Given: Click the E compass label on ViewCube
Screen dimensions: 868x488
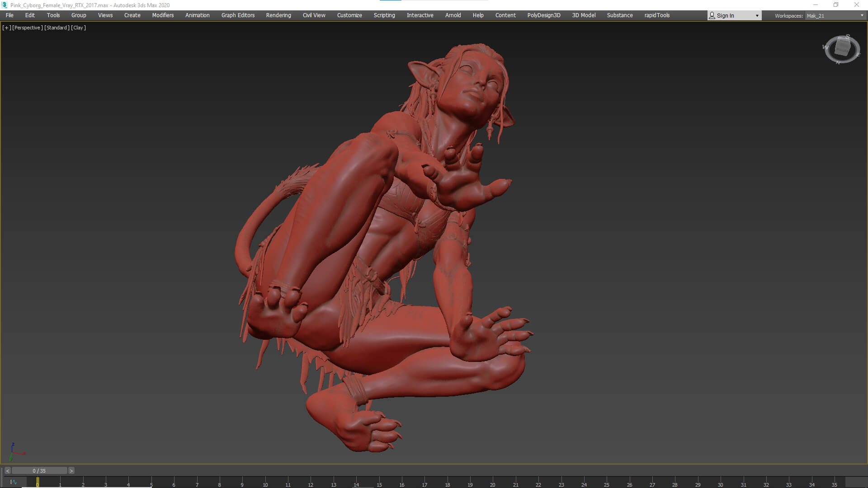Looking at the screenshot, I should tap(858, 55).
